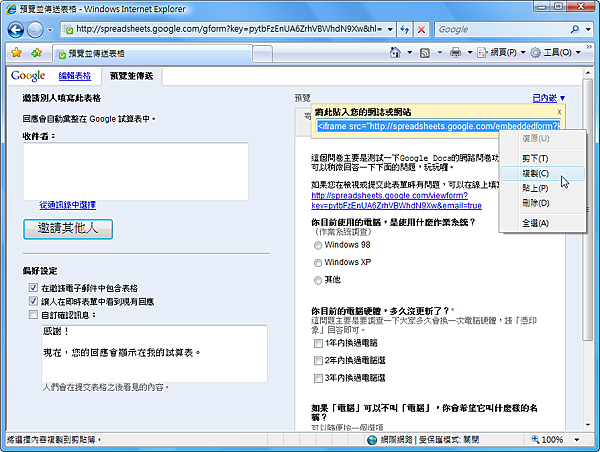Click the 收件者 recipients text box
This screenshot has width=600, height=452.
click(136, 171)
